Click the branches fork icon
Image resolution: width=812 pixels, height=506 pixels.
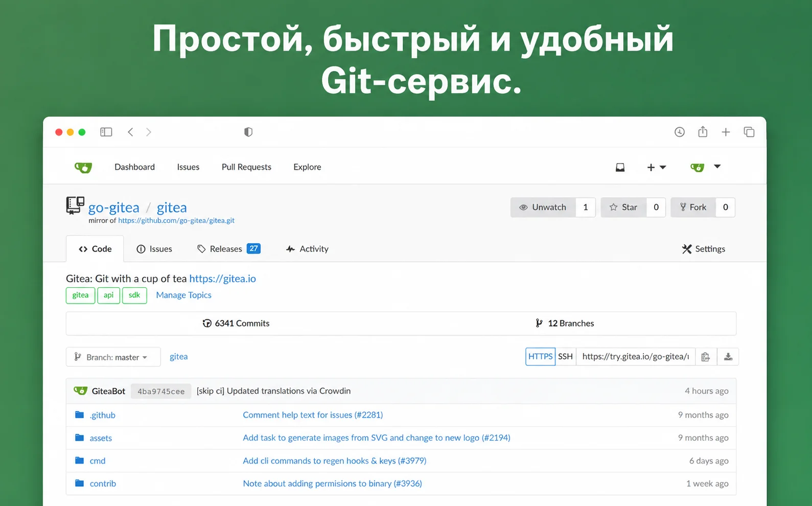tap(539, 323)
